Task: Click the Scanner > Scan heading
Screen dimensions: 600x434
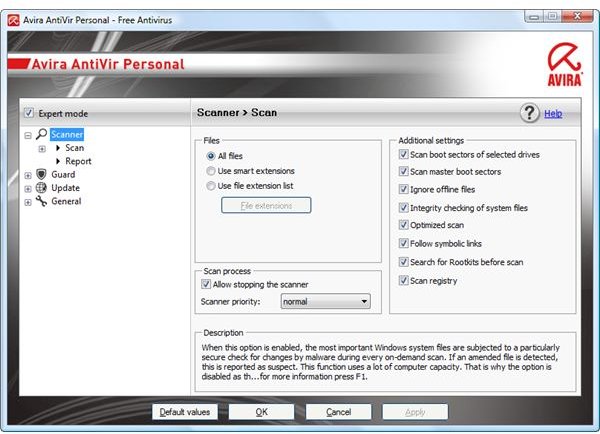Action: click(237, 113)
